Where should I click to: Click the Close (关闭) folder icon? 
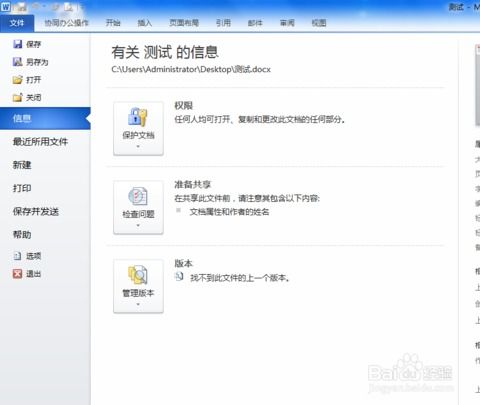point(17,97)
